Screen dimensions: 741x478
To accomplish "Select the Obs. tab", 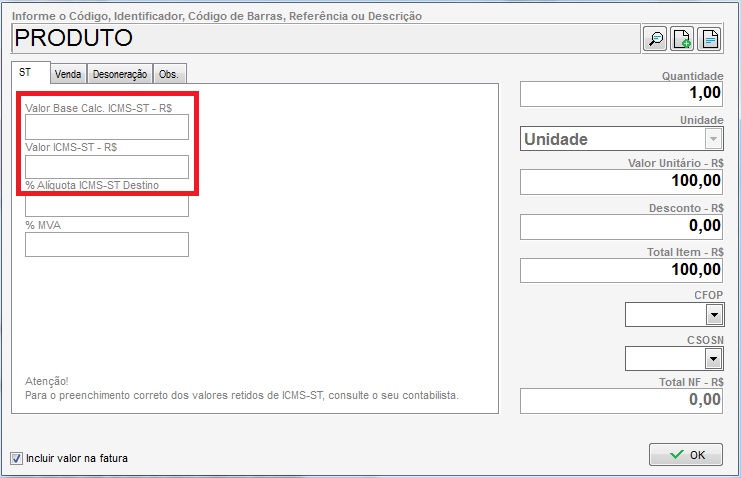I will [x=169, y=74].
